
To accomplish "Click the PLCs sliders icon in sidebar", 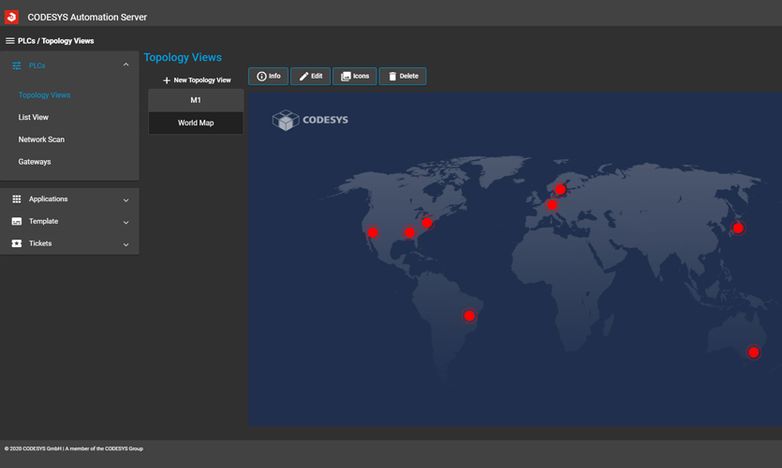I will click(x=16, y=65).
